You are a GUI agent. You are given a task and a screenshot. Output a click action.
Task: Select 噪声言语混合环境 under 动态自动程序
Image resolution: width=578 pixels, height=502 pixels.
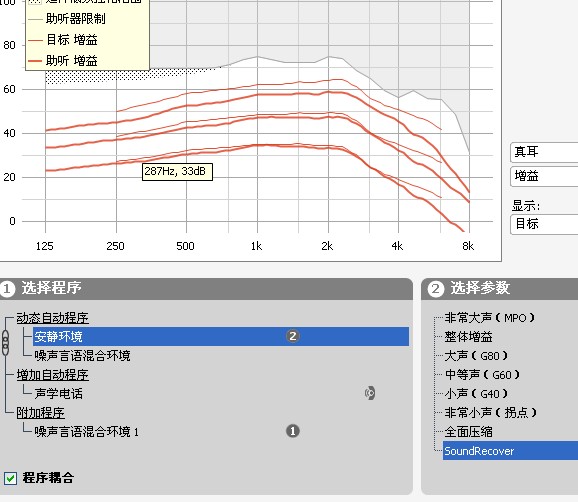point(82,356)
